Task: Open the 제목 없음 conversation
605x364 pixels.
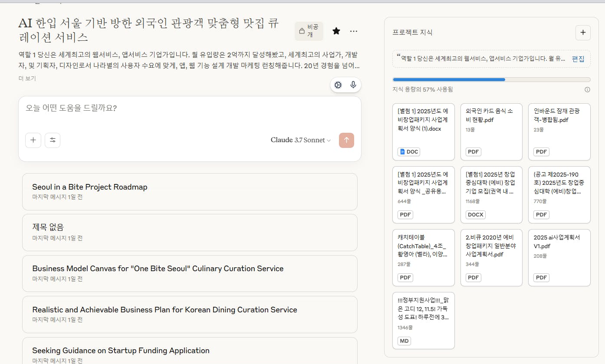Action: coord(190,232)
